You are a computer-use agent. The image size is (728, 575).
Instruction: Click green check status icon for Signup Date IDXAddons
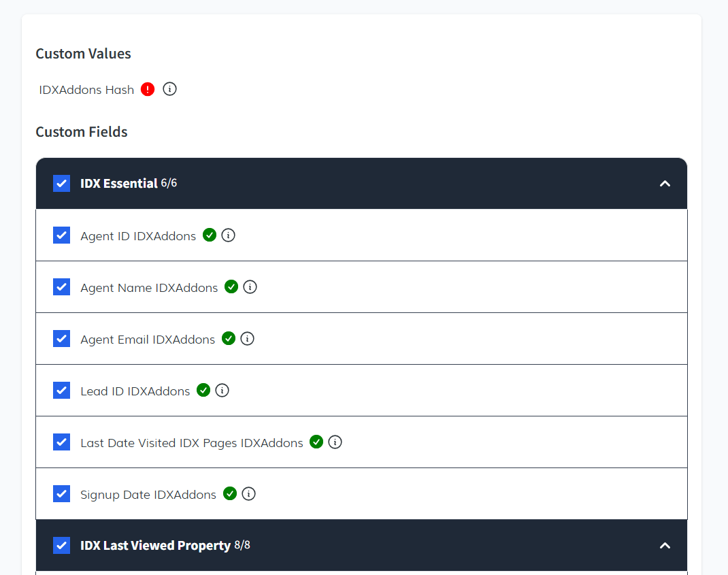(230, 494)
